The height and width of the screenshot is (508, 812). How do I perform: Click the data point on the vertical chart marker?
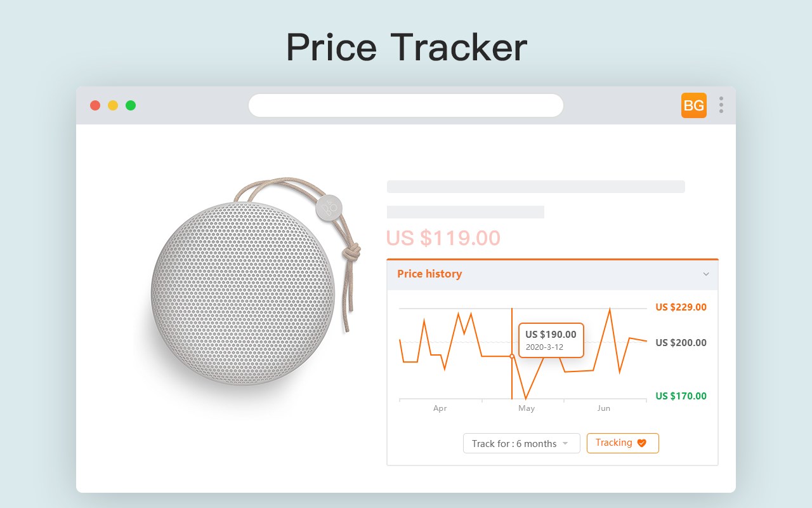(512, 356)
